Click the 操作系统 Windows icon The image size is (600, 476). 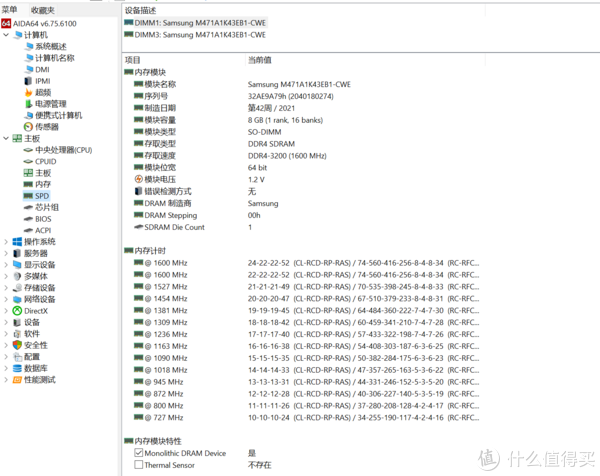pyautogui.click(x=17, y=242)
